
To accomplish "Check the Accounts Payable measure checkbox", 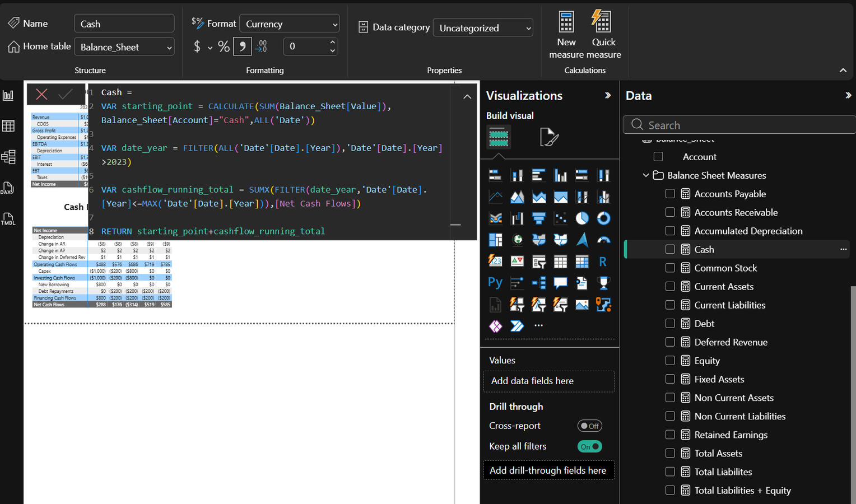I will (670, 194).
